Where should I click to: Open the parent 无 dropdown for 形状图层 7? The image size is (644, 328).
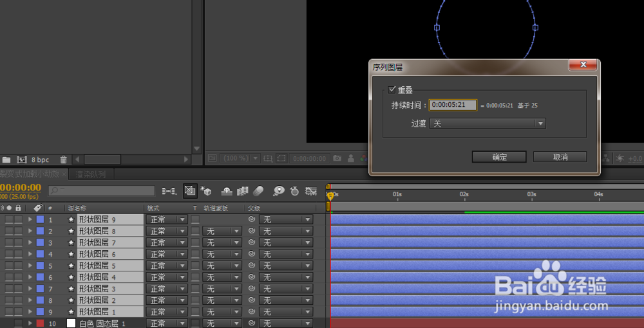coord(286,242)
